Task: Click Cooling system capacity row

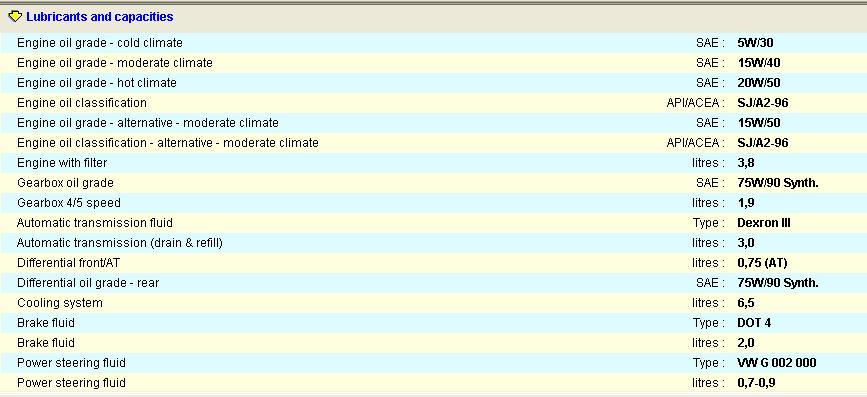Action: pos(434,303)
